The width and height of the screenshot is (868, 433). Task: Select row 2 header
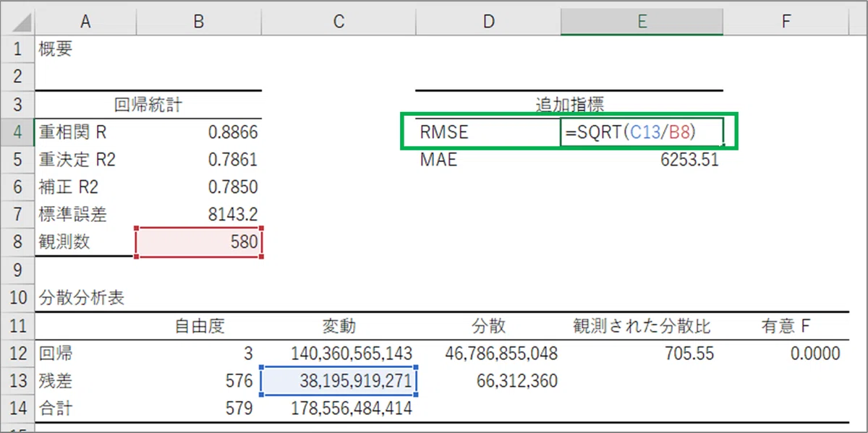(20, 77)
